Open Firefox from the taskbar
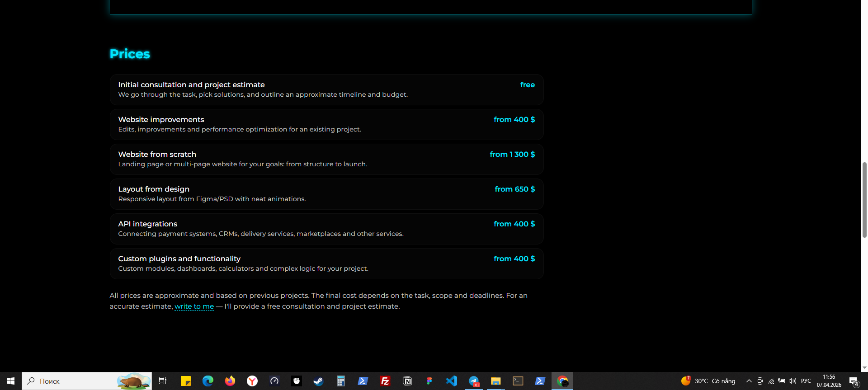 230,381
